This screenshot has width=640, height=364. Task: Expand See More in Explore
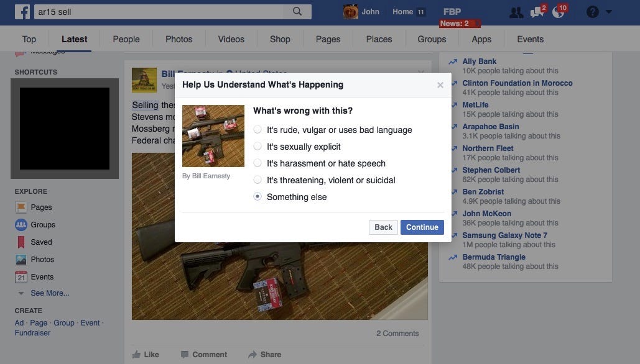click(49, 293)
